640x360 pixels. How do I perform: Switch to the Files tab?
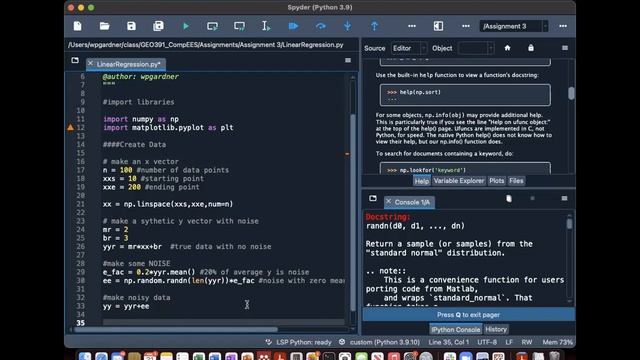[x=516, y=181]
